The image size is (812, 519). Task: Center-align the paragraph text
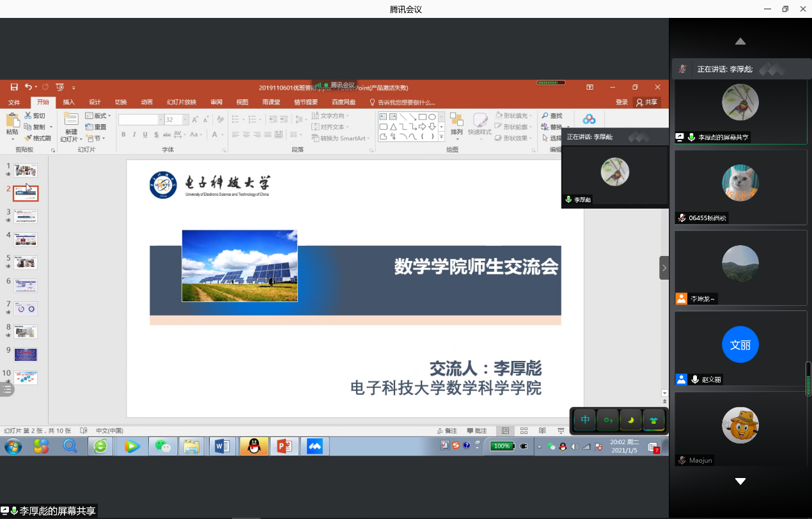click(246, 134)
